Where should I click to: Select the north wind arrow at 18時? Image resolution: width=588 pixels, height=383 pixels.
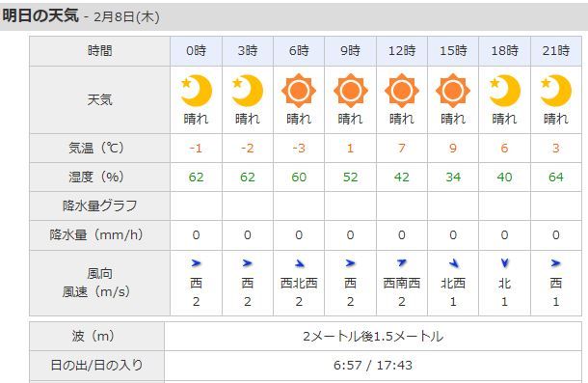pos(505,263)
